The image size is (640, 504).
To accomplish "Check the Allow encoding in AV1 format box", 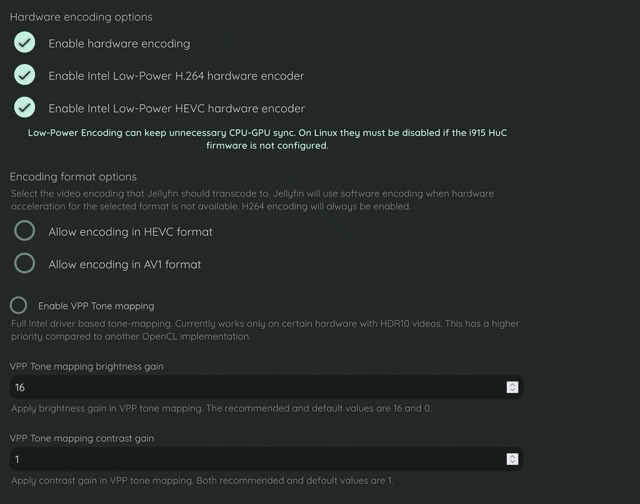I will 25,263.
